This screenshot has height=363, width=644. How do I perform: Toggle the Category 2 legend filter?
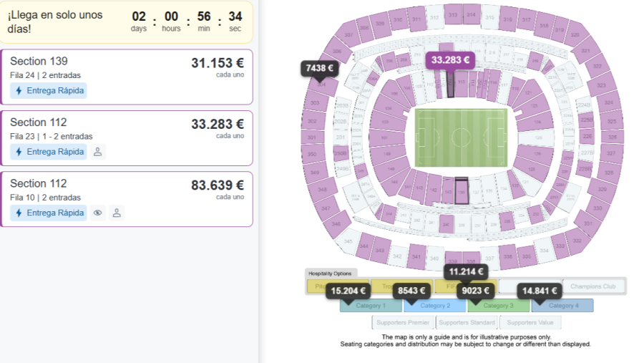(435, 306)
